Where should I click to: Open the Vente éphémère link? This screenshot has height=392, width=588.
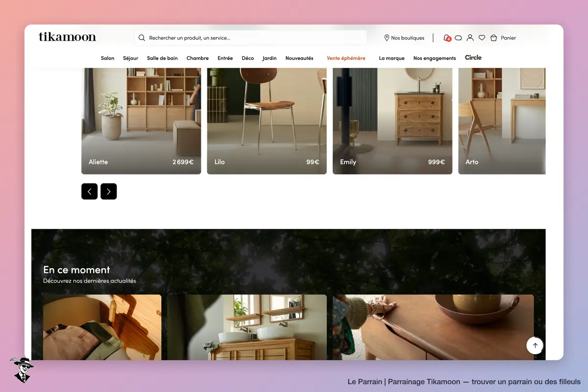point(346,58)
